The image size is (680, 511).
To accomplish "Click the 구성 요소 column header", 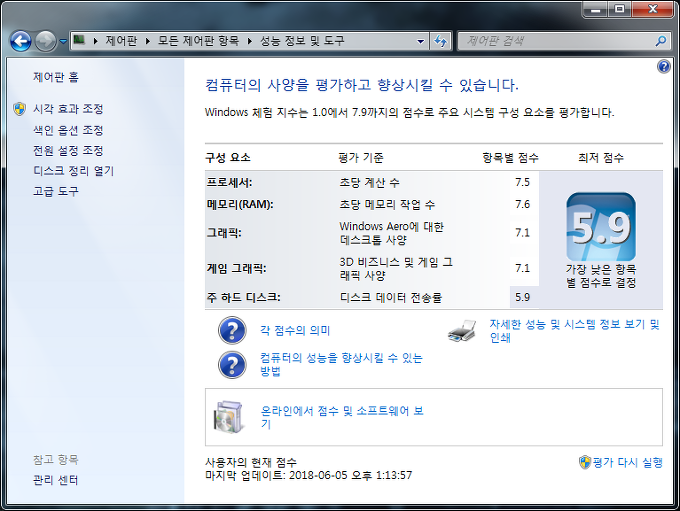I will [x=228, y=157].
